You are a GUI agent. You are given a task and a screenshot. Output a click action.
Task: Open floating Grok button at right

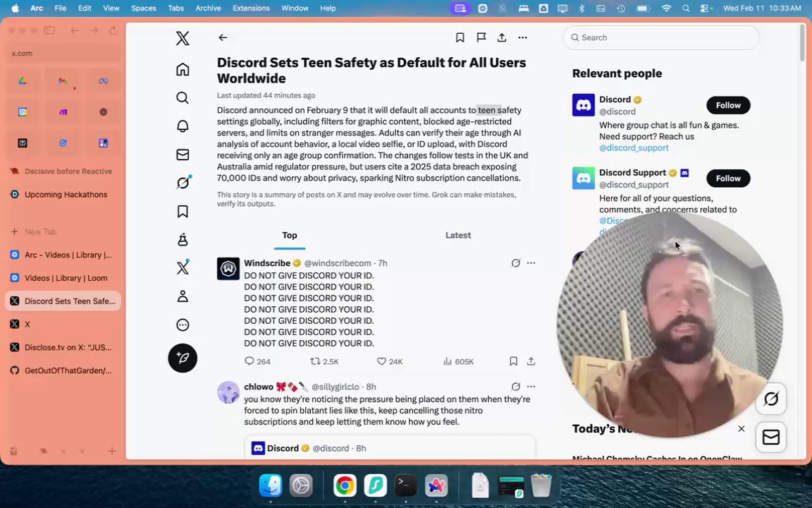point(771,399)
